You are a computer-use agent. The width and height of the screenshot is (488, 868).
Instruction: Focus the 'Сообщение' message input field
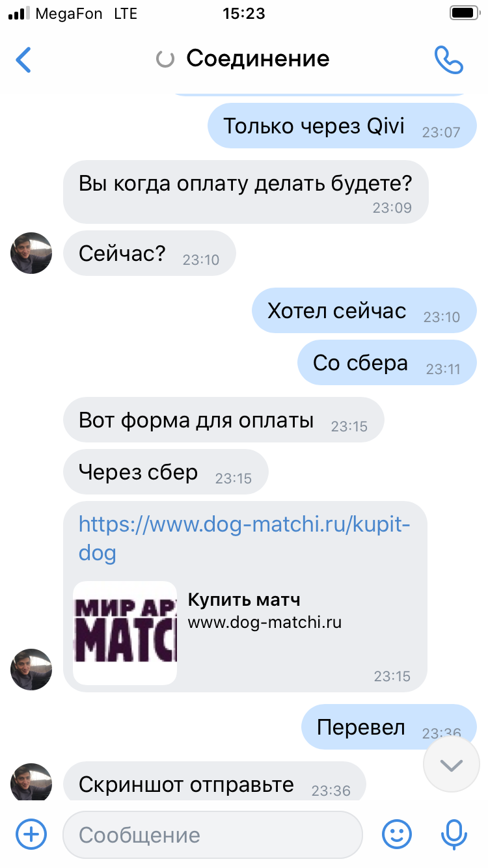[x=213, y=835]
